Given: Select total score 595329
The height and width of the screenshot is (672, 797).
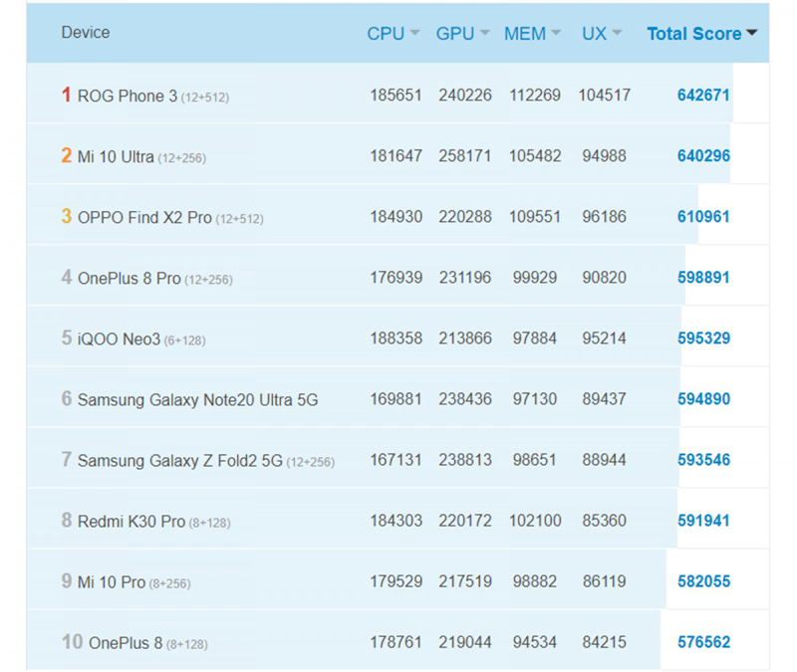Looking at the screenshot, I should 703,338.
